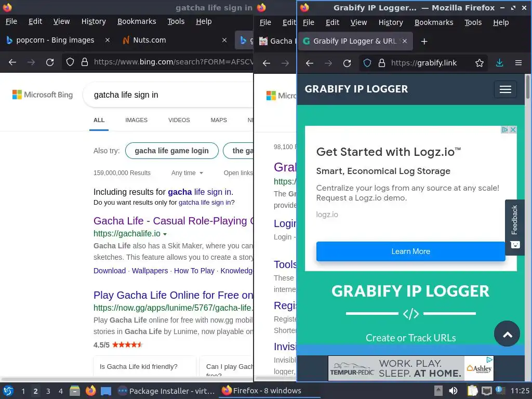Click the scroll-to-top round arrow button
Viewport: 532px width, 399px height.
click(507, 334)
